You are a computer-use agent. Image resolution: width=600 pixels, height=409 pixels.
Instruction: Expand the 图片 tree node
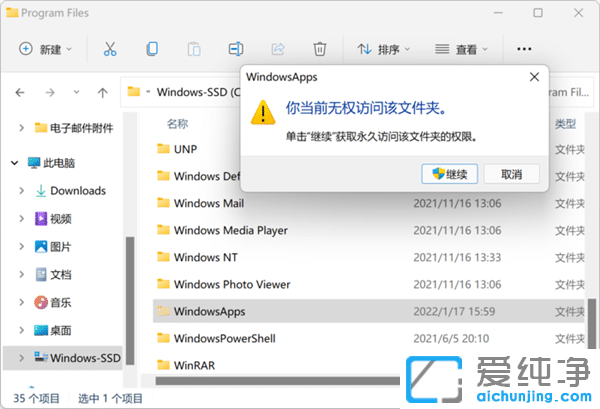[22, 246]
